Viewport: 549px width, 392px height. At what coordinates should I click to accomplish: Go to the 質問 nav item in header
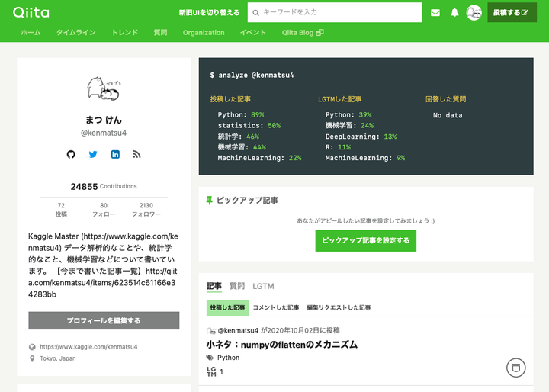pyautogui.click(x=160, y=33)
